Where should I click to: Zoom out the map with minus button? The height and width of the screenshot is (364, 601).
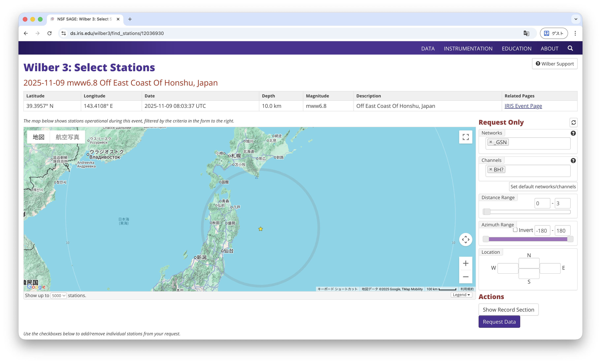tap(465, 277)
